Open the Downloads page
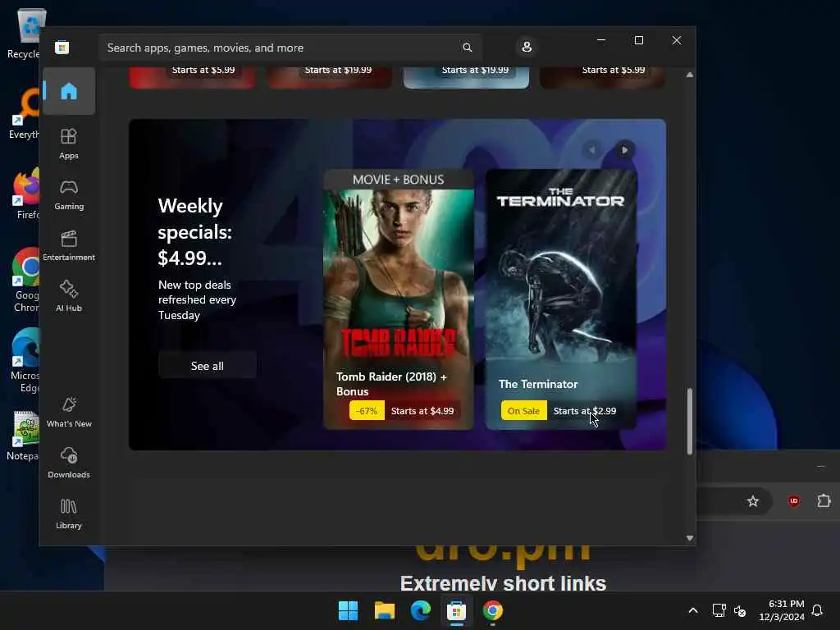The width and height of the screenshot is (840, 630). [69, 463]
